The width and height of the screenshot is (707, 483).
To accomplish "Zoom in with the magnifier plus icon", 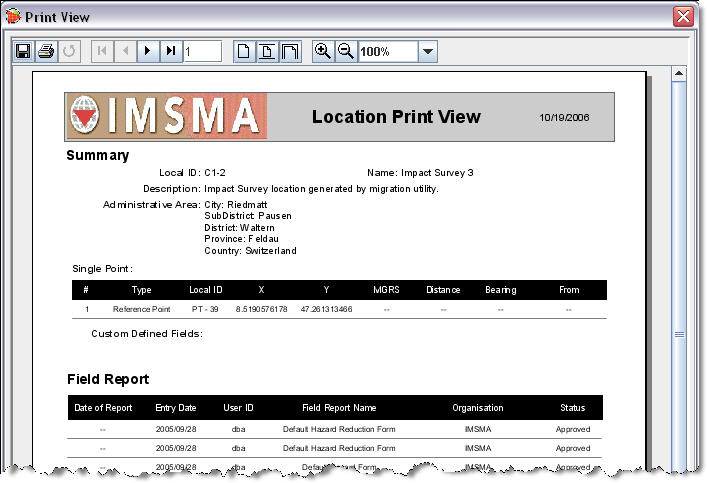I will [x=322, y=51].
